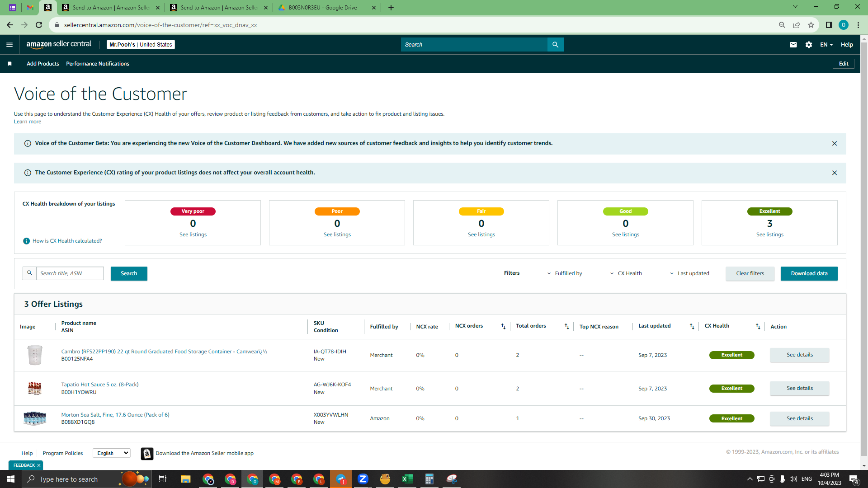Reload the current browser page
The image size is (868, 488).
39,25
